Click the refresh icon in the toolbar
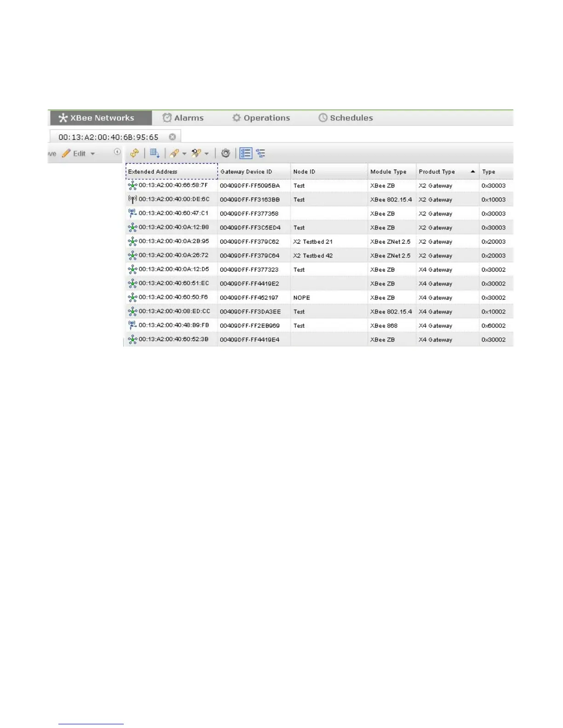This screenshot has height=728, width=563. tap(134, 153)
